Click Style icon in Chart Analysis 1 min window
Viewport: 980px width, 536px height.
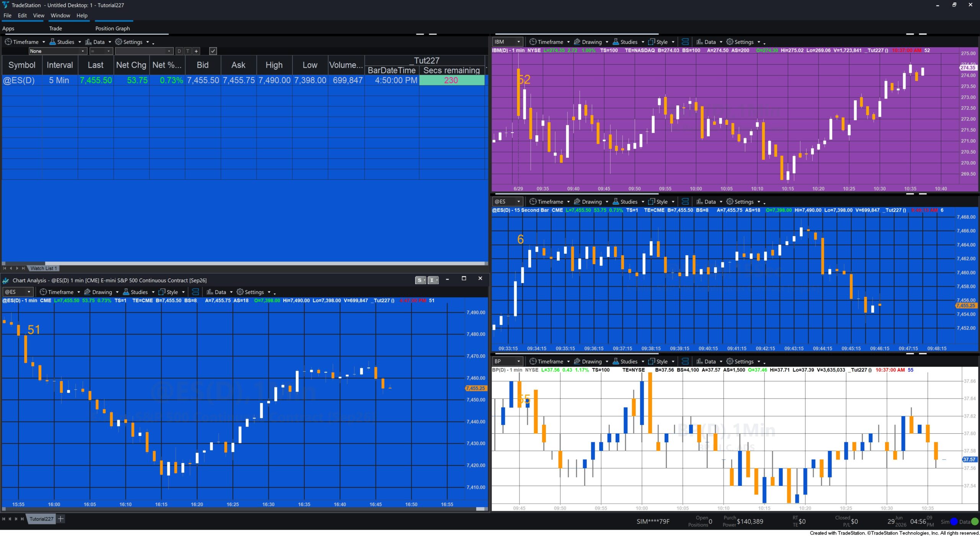point(162,292)
